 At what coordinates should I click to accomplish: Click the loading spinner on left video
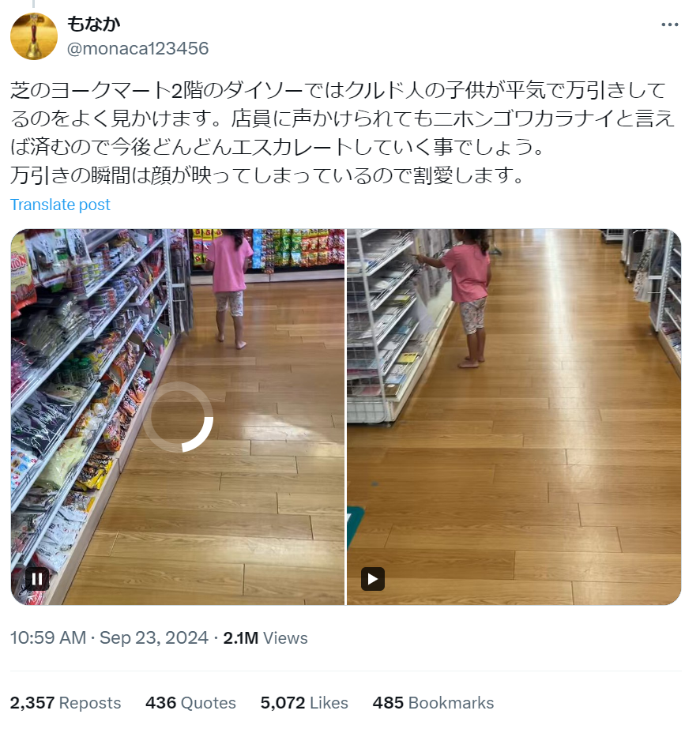pyautogui.click(x=178, y=417)
